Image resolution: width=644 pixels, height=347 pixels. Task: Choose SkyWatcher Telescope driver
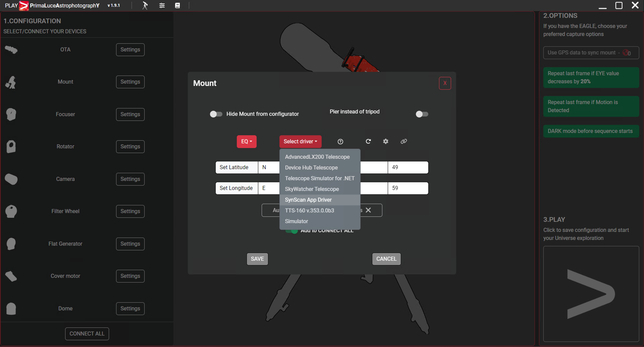pyautogui.click(x=320, y=189)
